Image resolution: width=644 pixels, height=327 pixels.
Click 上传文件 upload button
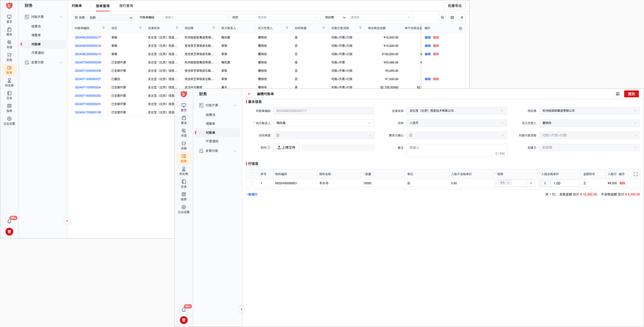(x=286, y=148)
